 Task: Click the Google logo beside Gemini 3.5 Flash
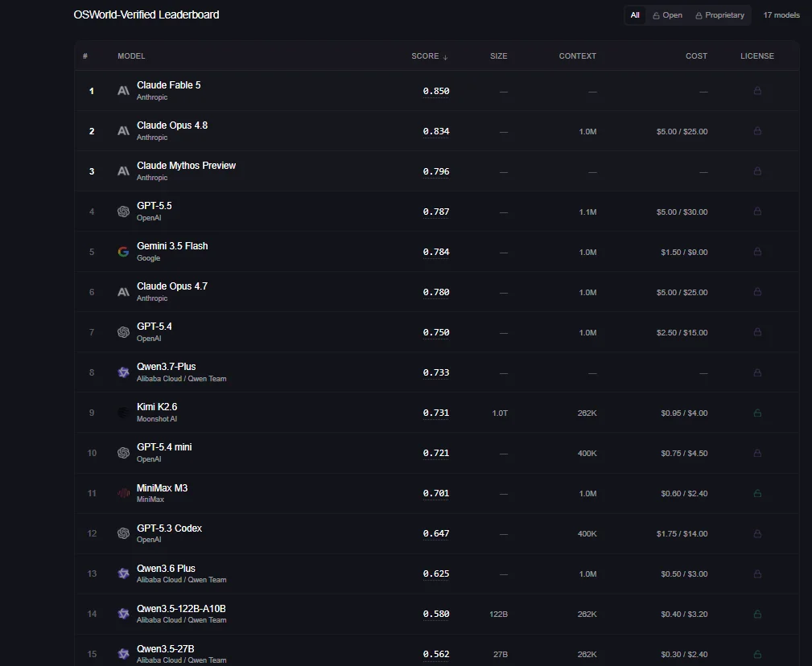(123, 252)
